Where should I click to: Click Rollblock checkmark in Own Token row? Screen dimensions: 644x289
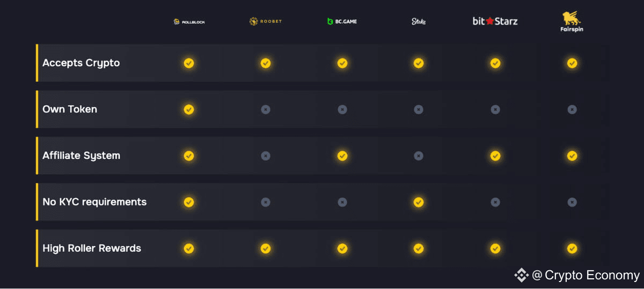point(189,109)
